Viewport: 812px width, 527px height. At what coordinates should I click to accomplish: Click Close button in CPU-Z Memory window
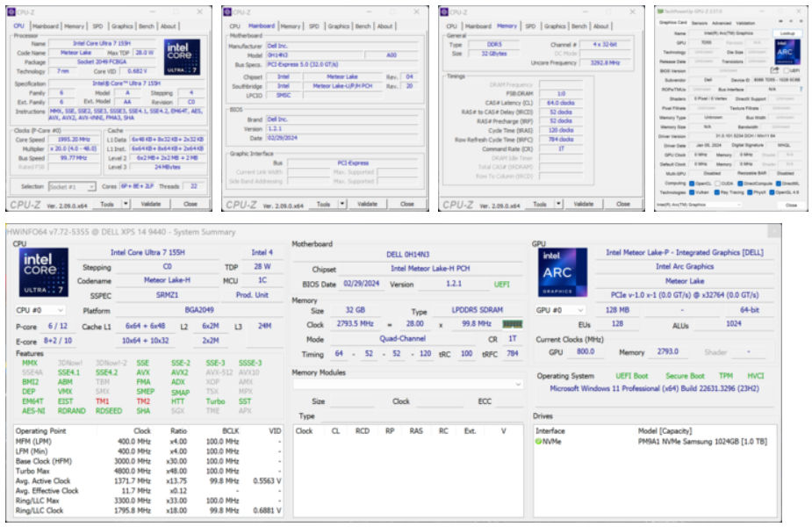[x=623, y=204]
